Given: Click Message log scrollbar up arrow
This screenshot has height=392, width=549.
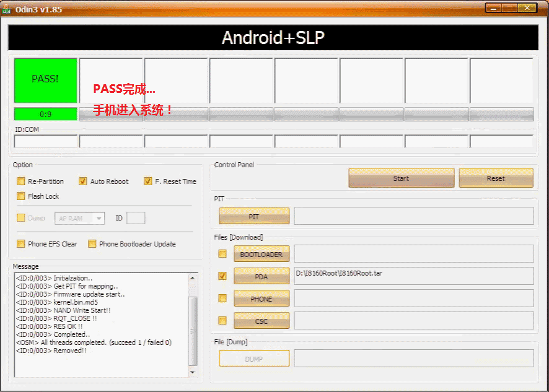Looking at the screenshot, I should [193, 278].
